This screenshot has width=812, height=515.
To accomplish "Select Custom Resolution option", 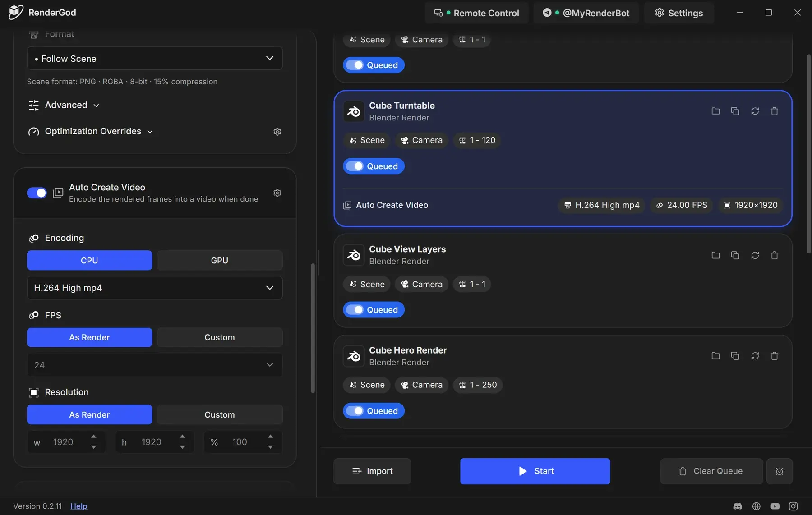I will click(x=220, y=414).
